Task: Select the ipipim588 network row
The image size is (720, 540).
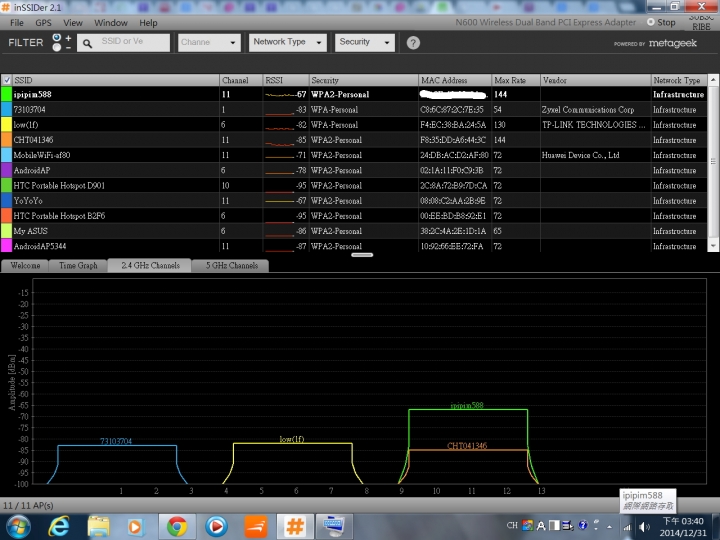Action: point(354,94)
